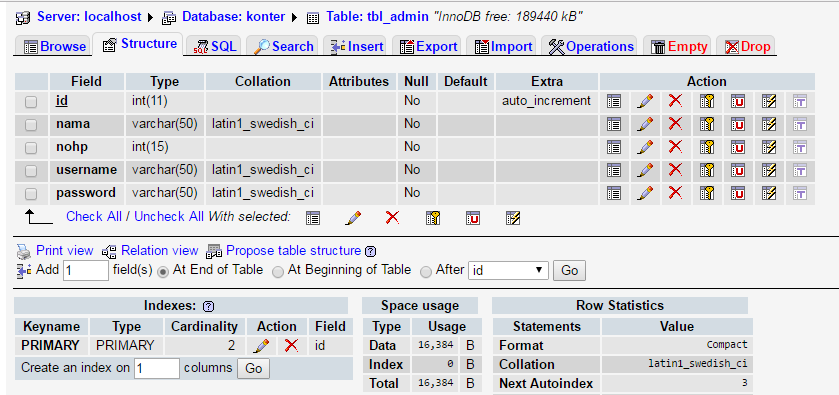This screenshot has height=395, width=839.
Task: Index icon in username row
Action: tap(769, 170)
